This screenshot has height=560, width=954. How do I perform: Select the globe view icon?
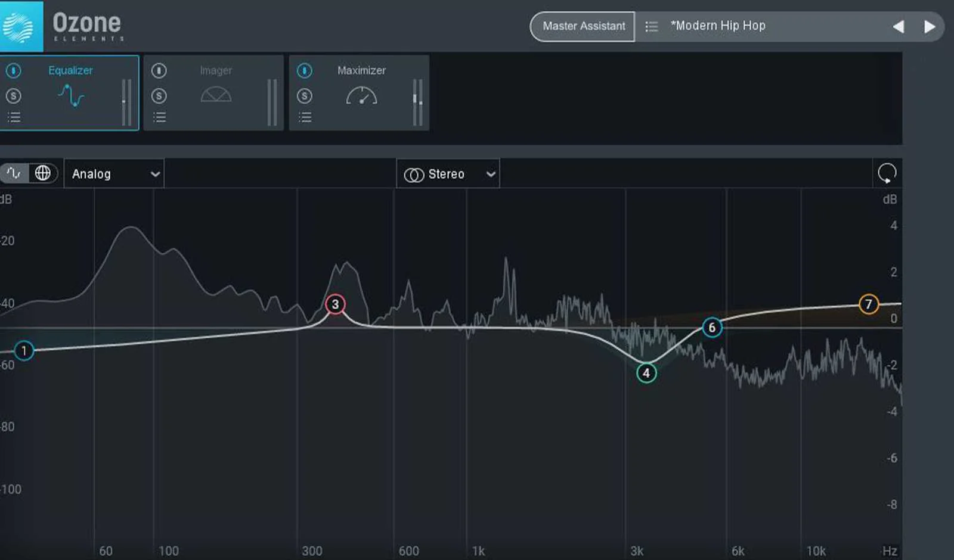(43, 173)
